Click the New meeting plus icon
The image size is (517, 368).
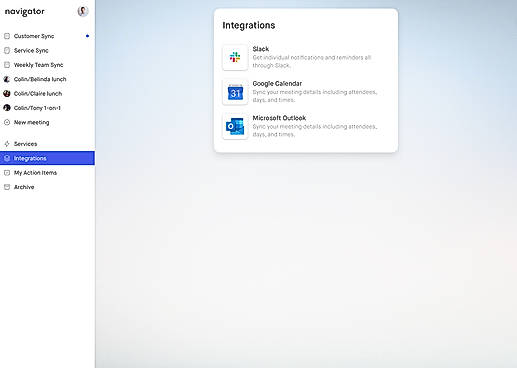(x=7, y=122)
